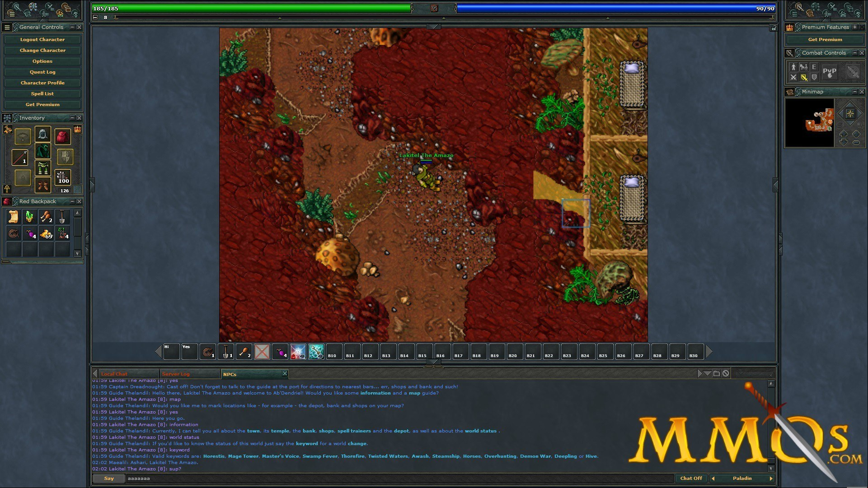Toggle the PvP secure mode button
This screenshot has height=488, width=868.
point(830,72)
